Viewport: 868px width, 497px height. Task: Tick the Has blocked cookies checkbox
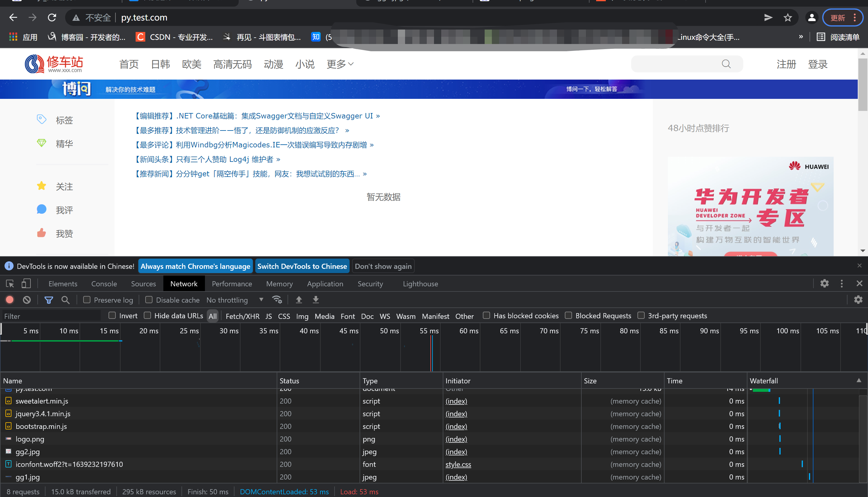tap(486, 315)
